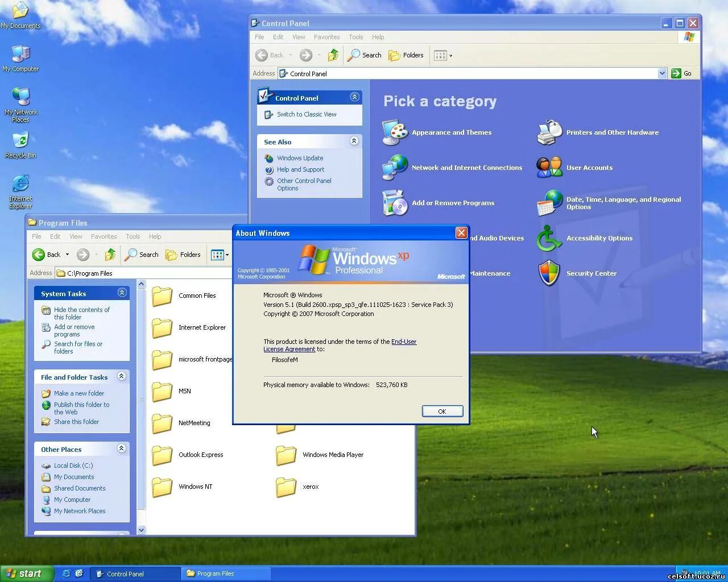The image size is (728, 582).
Task: Open Network and Internet Connections icon
Action: click(x=395, y=168)
